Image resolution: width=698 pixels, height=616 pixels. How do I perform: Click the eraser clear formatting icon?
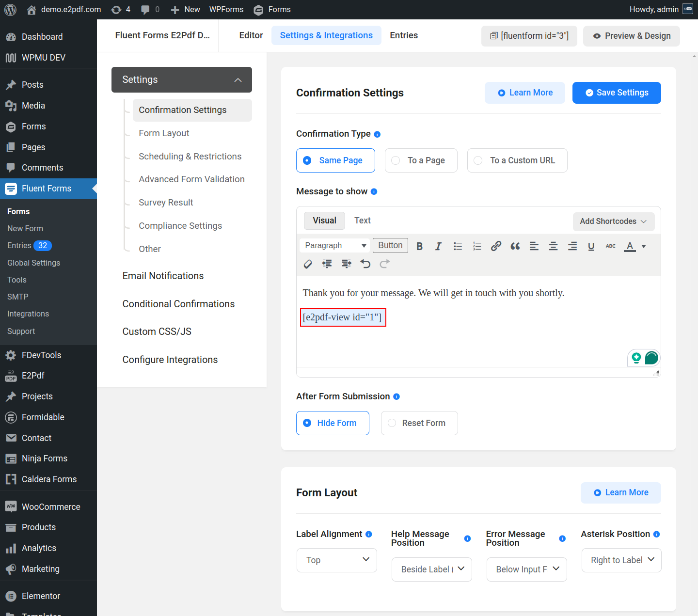(308, 264)
